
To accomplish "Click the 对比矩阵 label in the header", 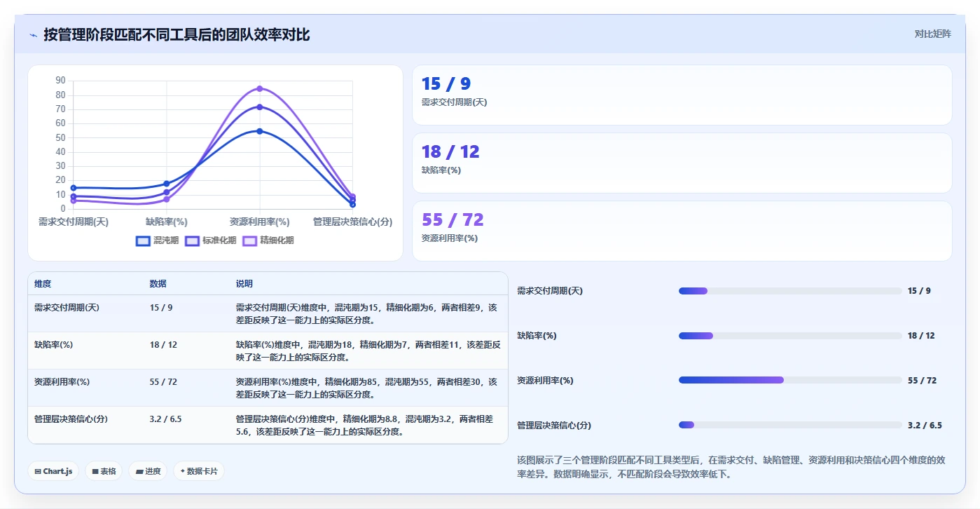I will pos(932,34).
